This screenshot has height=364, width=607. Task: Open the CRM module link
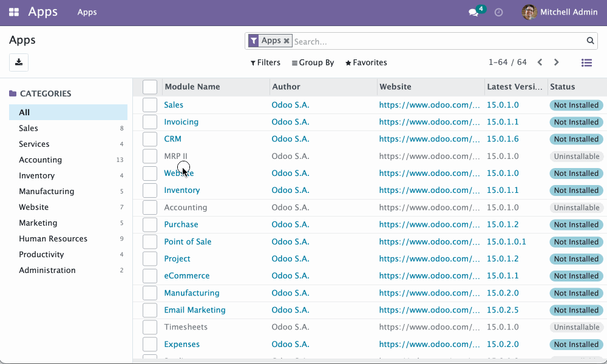click(172, 138)
